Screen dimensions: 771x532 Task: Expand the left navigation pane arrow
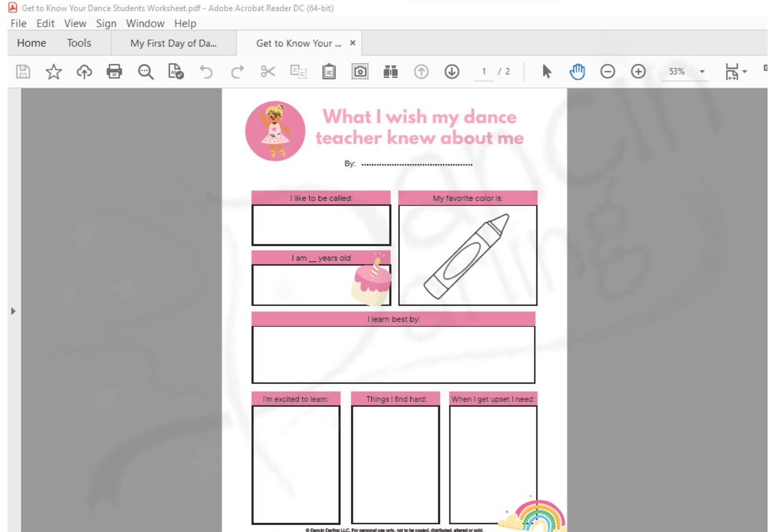(12, 311)
